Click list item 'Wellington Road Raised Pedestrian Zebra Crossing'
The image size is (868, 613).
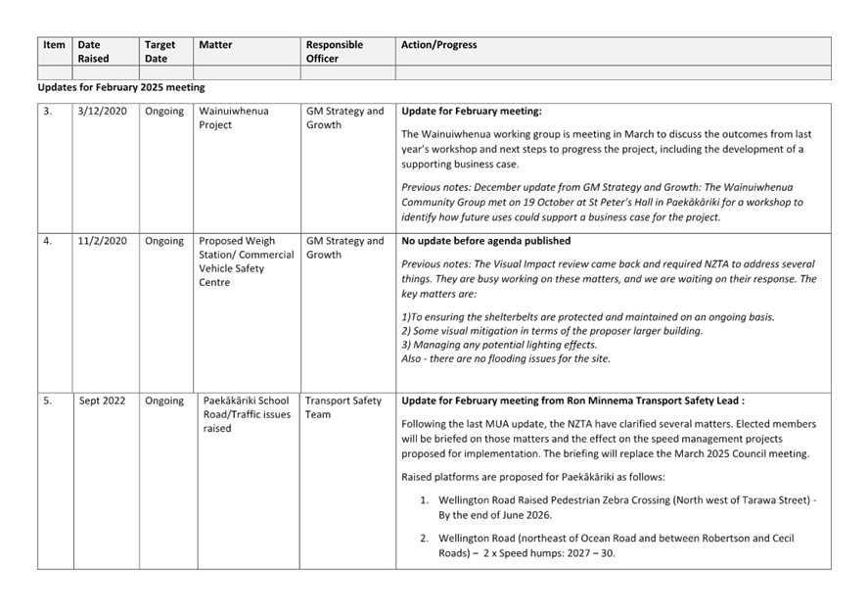click(x=627, y=507)
